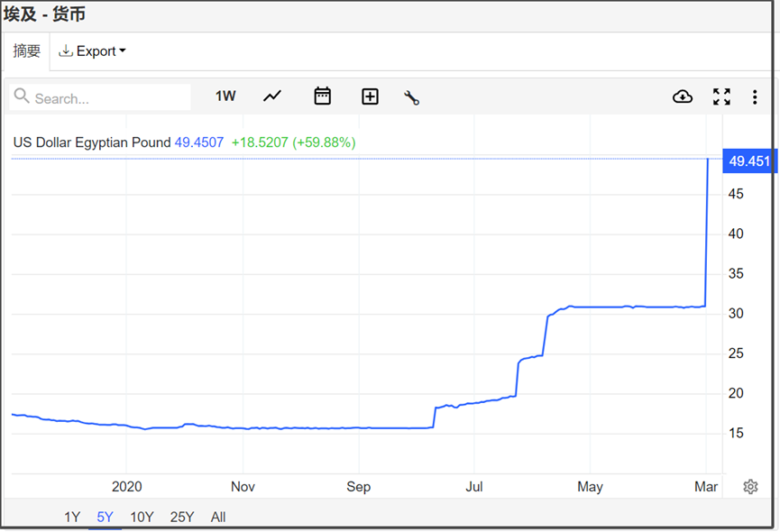Image resolution: width=780 pixels, height=532 pixels.
Task: Select the 25Y time range
Action: (182, 517)
